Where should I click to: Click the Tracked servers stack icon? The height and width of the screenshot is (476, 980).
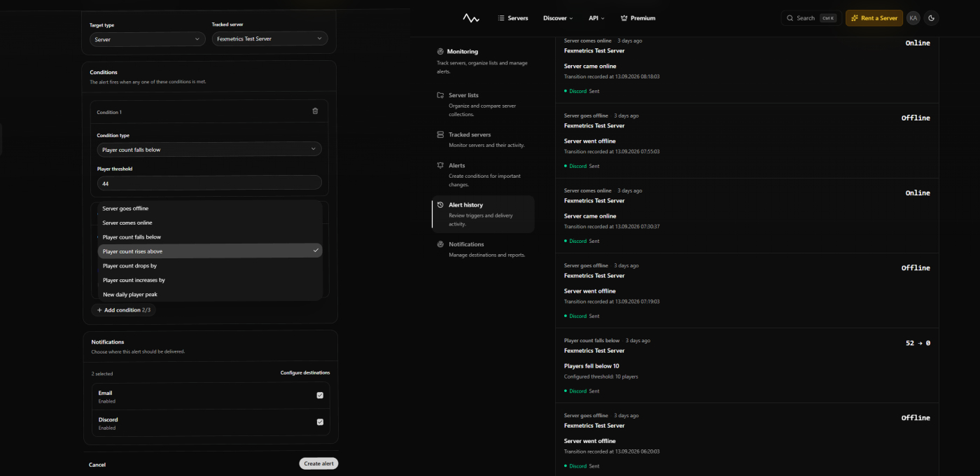tap(440, 134)
